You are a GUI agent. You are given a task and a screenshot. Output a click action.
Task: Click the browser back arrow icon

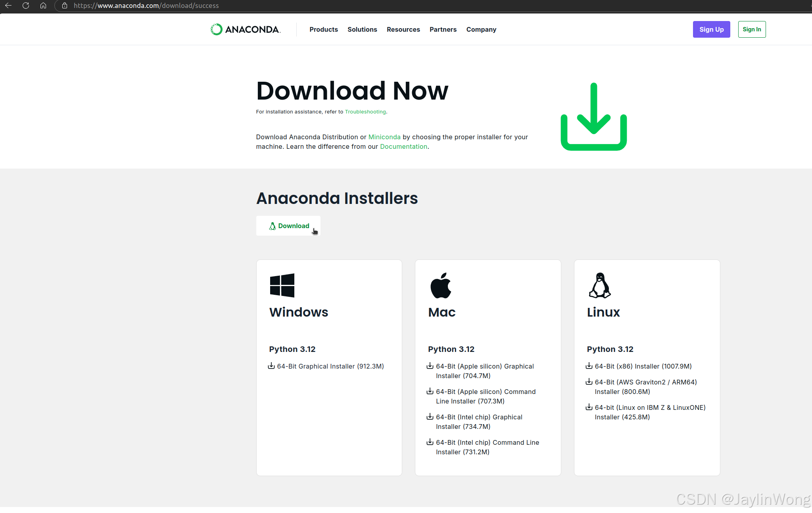[8, 6]
